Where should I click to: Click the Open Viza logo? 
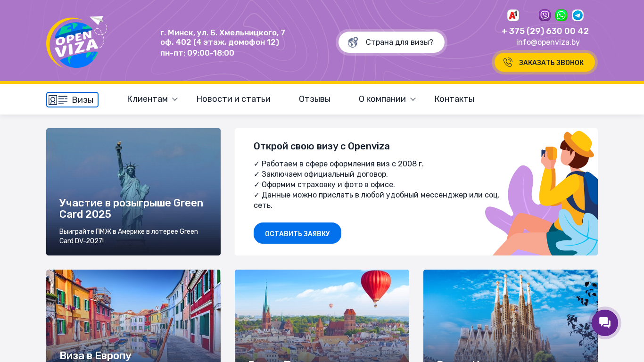(x=76, y=42)
